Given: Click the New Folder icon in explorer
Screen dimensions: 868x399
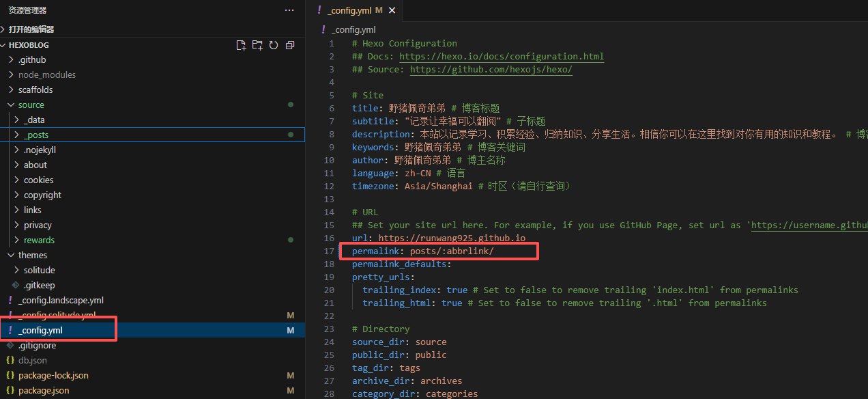Looking at the screenshot, I should point(257,45).
